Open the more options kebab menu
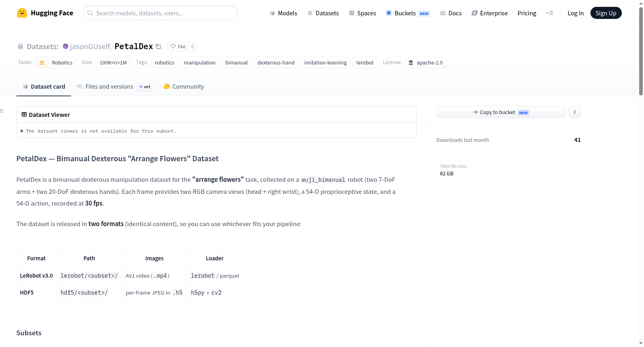644x347 pixels. [575, 112]
